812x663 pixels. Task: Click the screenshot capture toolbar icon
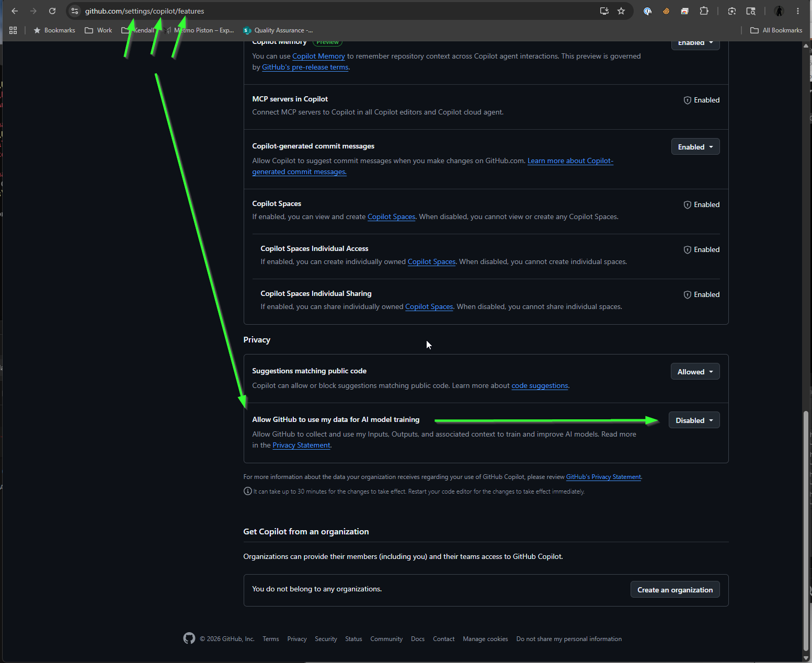[x=732, y=11]
